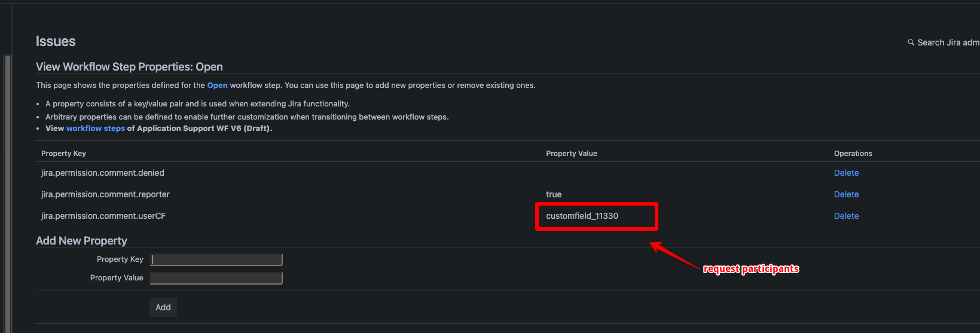
Task: Delete the jira.permission.comment.userCF property
Action: 846,216
